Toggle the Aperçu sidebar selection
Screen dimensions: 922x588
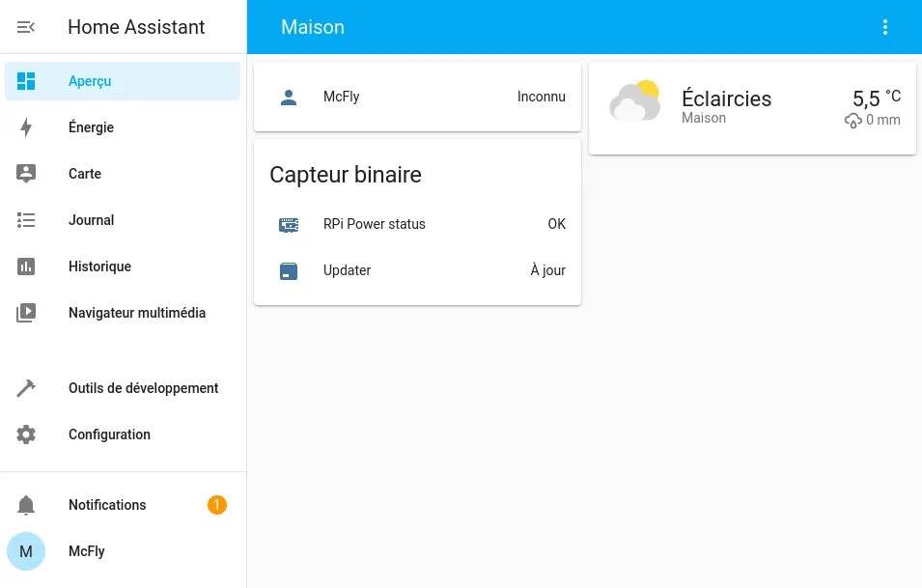click(x=26, y=81)
